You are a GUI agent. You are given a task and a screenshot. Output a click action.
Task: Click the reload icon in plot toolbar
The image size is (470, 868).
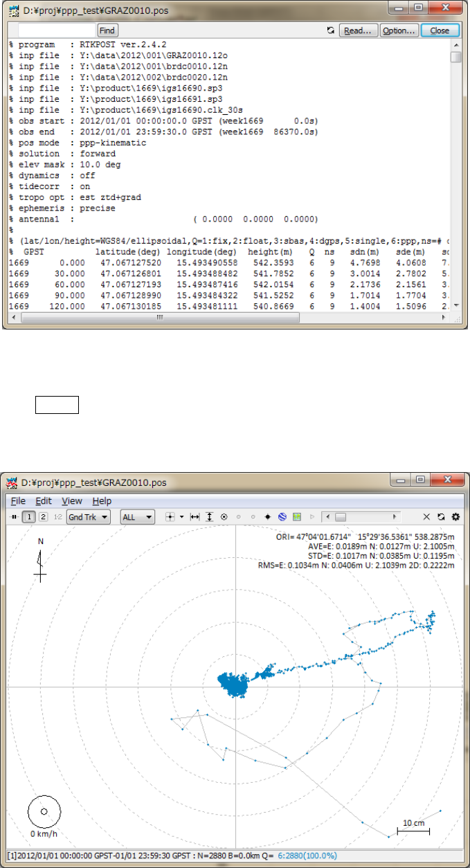point(441,517)
